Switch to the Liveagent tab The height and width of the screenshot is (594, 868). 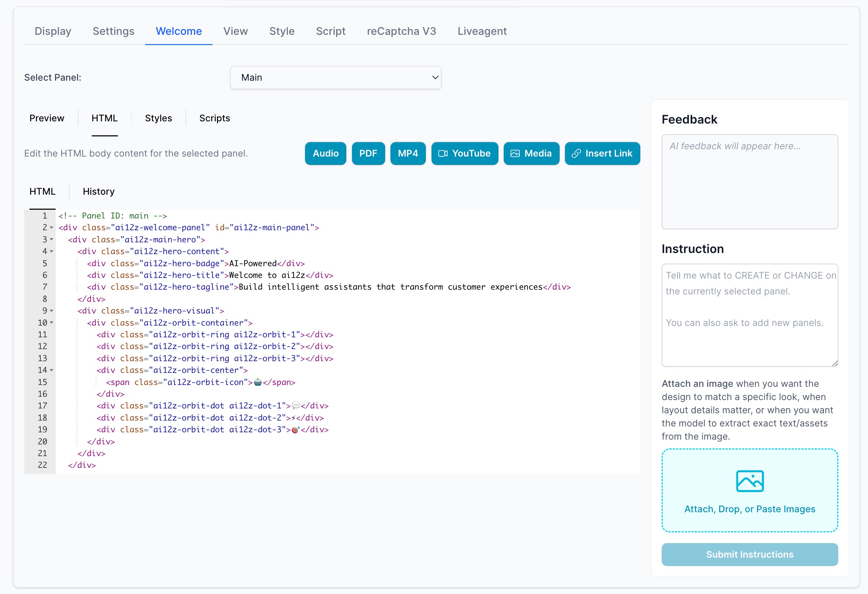coord(482,32)
